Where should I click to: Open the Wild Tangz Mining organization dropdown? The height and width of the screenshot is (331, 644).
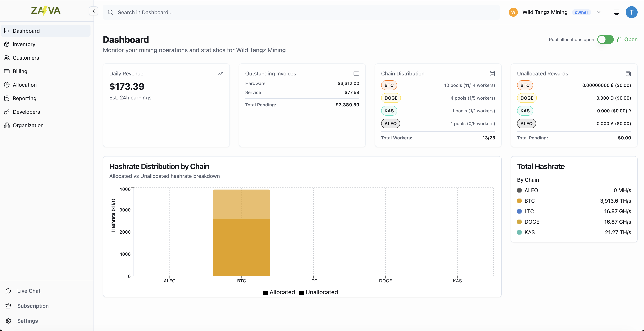pyautogui.click(x=599, y=12)
